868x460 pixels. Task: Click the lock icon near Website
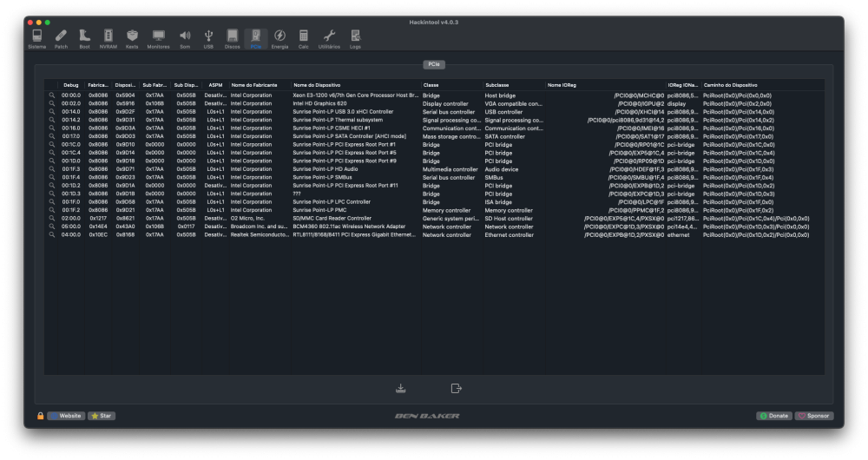pyautogui.click(x=41, y=416)
